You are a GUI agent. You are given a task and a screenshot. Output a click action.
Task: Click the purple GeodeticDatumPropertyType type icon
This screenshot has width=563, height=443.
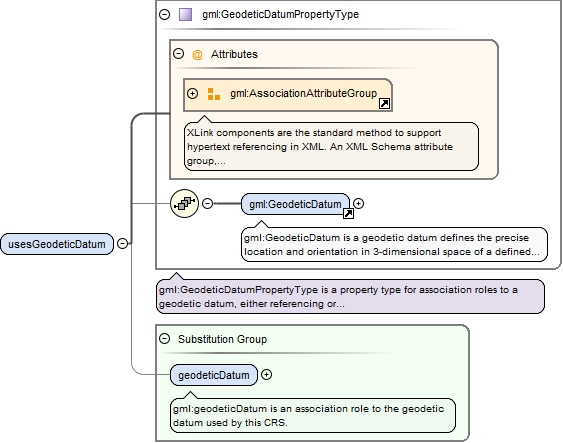tap(185, 14)
